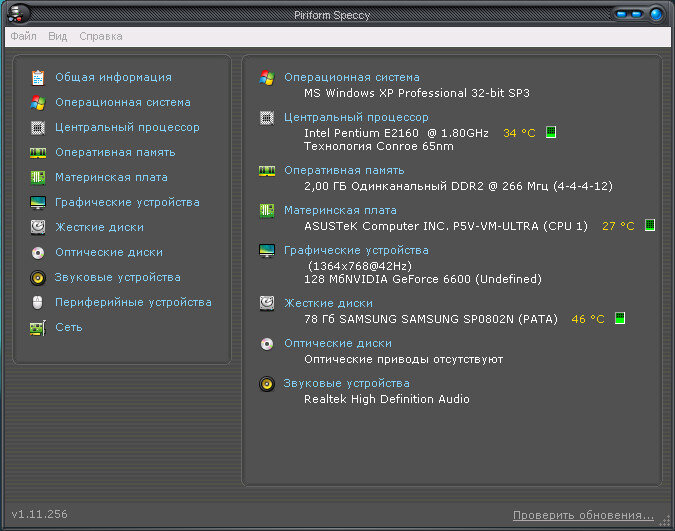Click Оперативная память heading in the summary
The image size is (675, 531).
pos(344,171)
